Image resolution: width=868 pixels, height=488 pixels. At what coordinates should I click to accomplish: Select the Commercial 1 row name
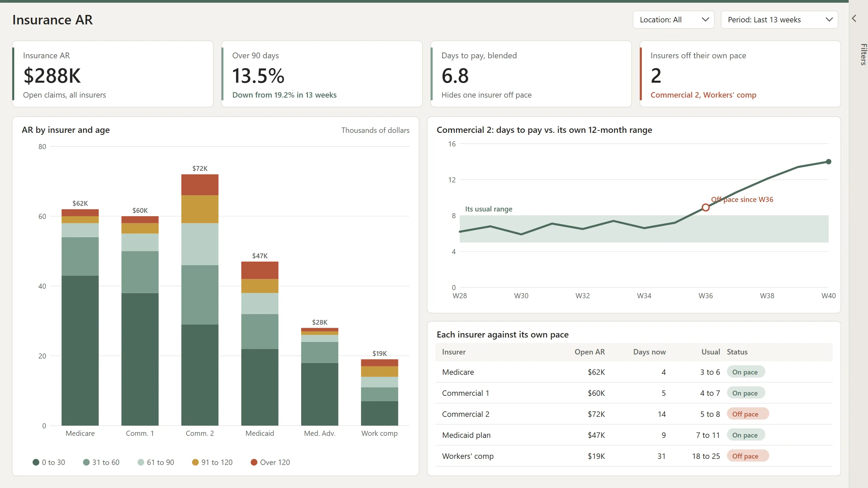click(x=466, y=393)
